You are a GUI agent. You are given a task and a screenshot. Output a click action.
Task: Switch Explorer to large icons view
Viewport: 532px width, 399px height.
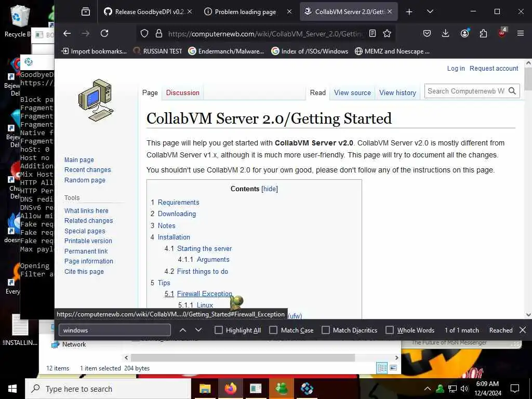[x=393, y=368]
